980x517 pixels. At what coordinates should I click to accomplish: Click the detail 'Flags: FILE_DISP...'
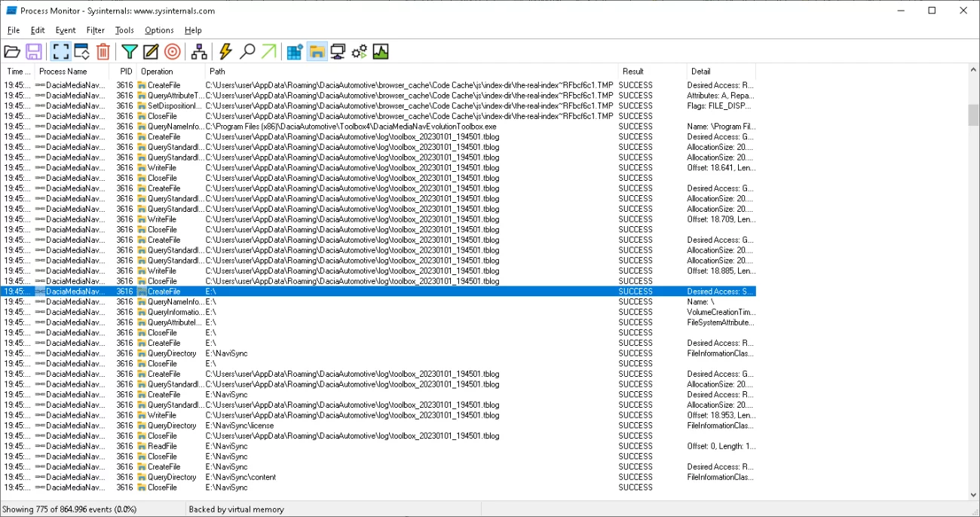click(721, 106)
